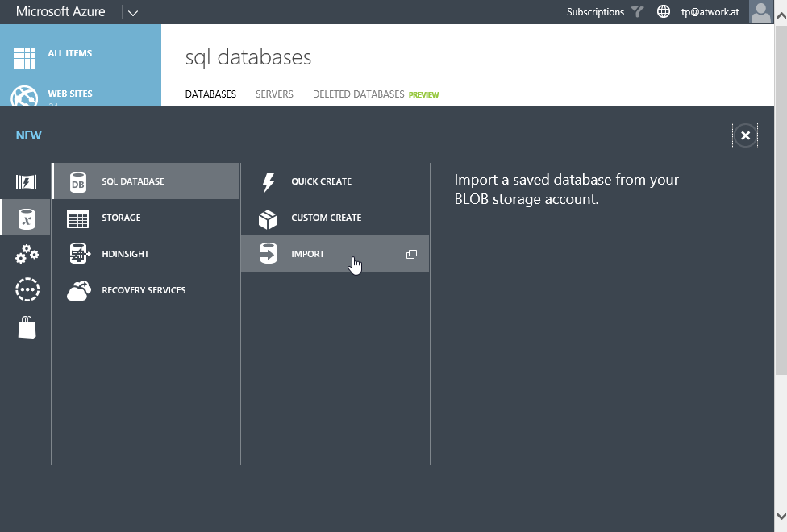Screen dimensions: 787x532
Task: Choose Storage in the service list
Action: [121, 218]
